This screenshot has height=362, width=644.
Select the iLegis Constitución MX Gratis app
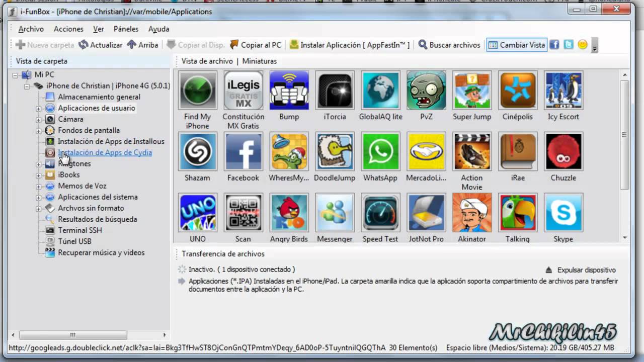tap(243, 90)
